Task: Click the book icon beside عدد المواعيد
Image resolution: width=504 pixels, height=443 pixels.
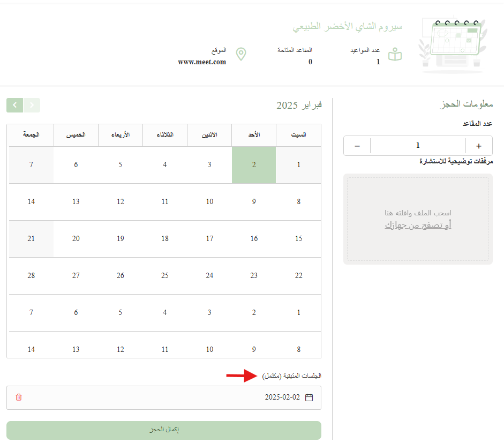Action: point(395,54)
